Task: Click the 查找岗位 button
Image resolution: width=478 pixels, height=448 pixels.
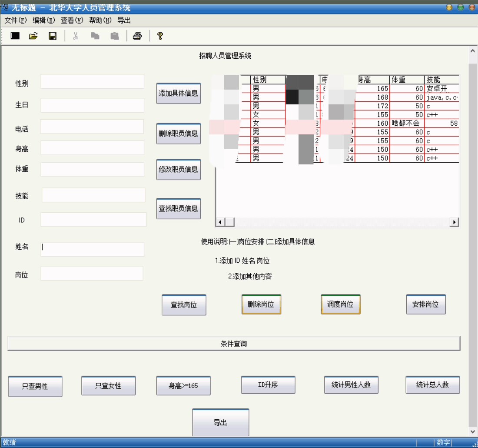Action: click(x=184, y=305)
